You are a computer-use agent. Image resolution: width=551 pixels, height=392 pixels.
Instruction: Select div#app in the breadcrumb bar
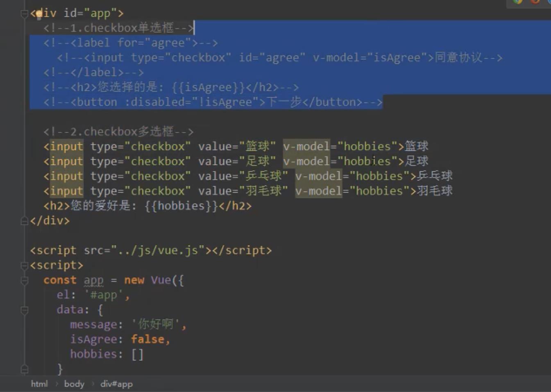(x=116, y=384)
